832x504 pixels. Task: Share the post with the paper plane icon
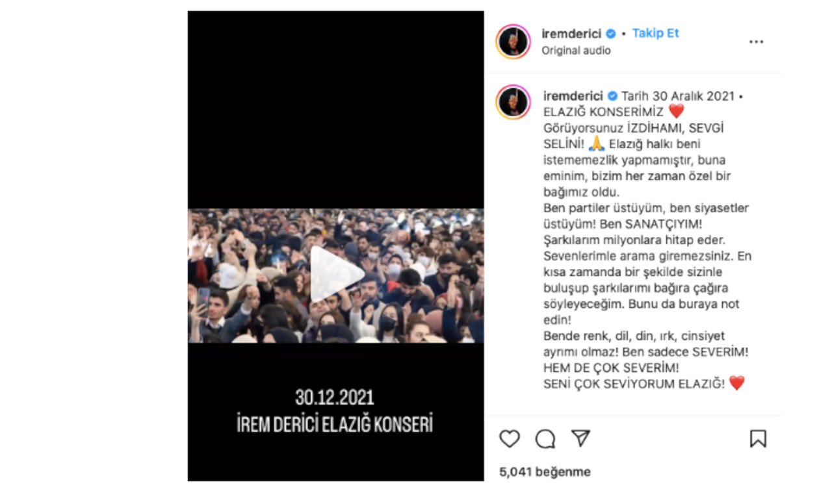pos(580,438)
